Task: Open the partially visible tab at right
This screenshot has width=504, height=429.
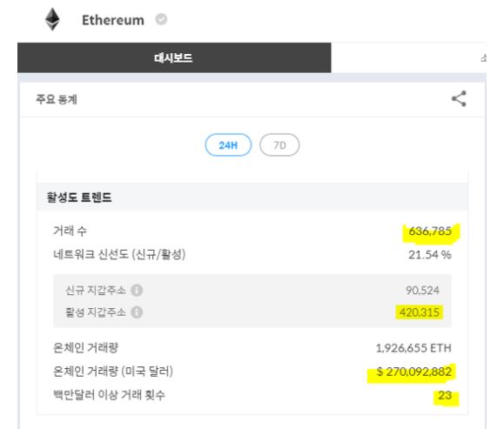Action: point(483,57)
